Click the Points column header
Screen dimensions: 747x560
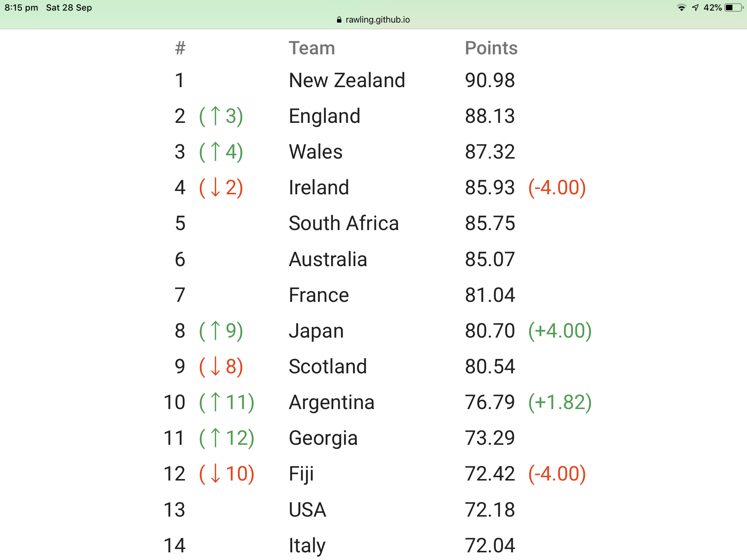click(x=491, y=48)
